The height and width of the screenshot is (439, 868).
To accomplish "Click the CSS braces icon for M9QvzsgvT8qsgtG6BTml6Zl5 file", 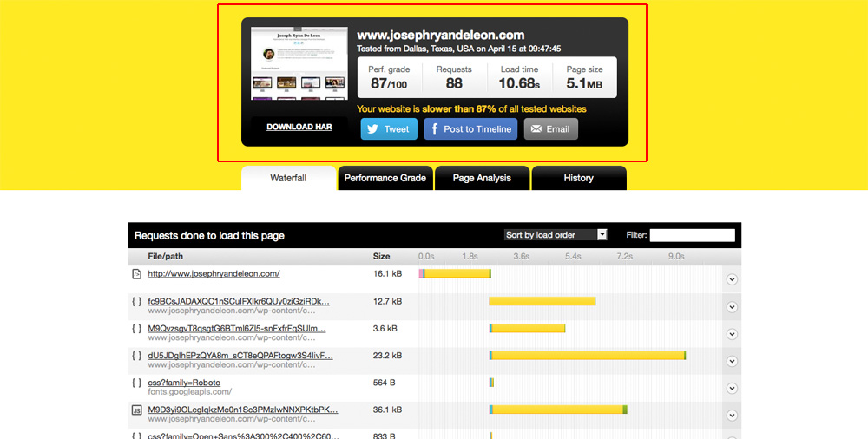I will pos(136,329).
